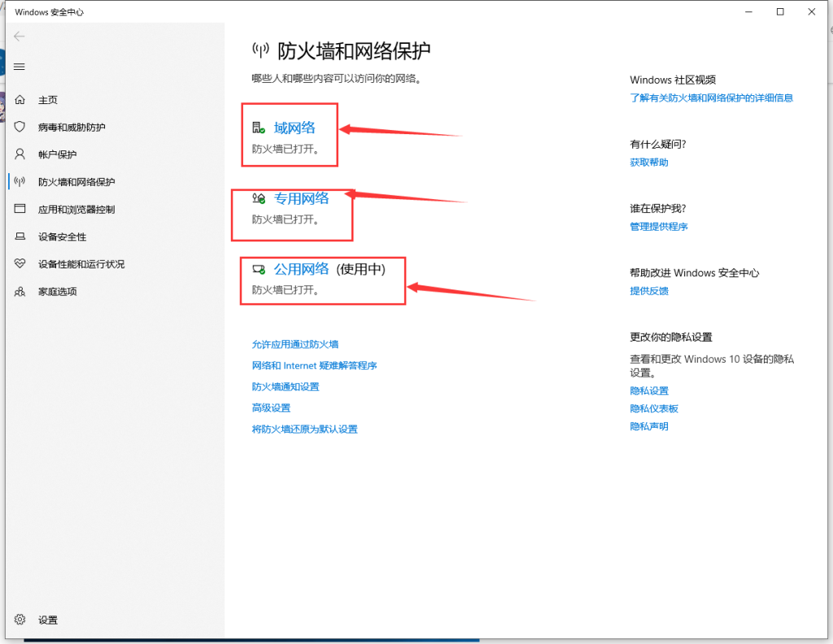Viewport: 833px width, 644px height.
Task: Open 公用网络 (使用中) settings
Action: (301, 268)
